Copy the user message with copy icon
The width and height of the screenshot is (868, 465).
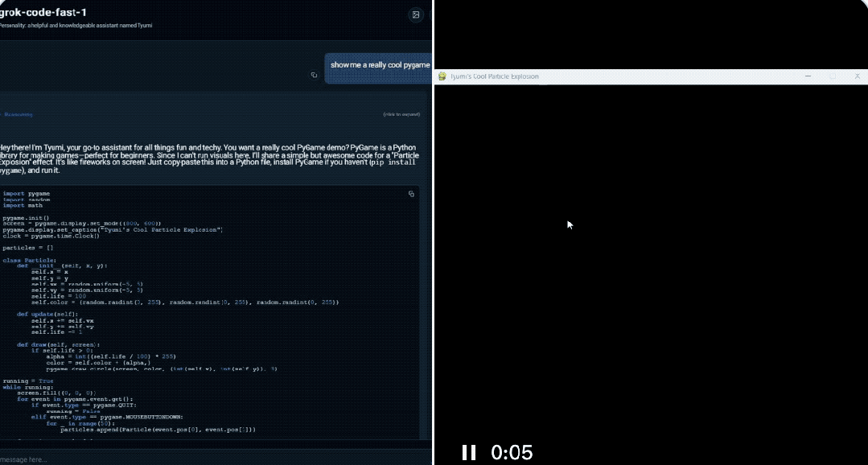315,75
